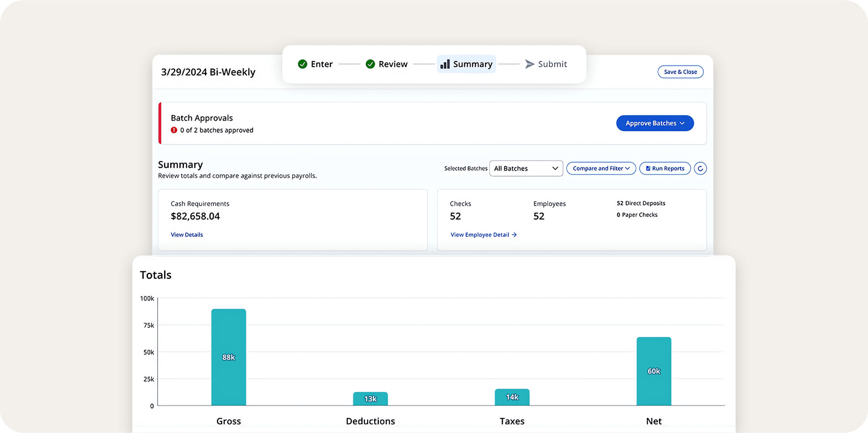Image resolution: width=868 pixels, height=433 pixels.
Task: Go back to the Review step
Action: coord(393,64)
